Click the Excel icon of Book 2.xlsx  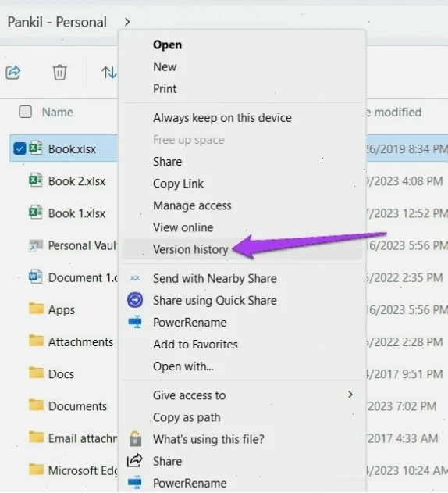35,180
